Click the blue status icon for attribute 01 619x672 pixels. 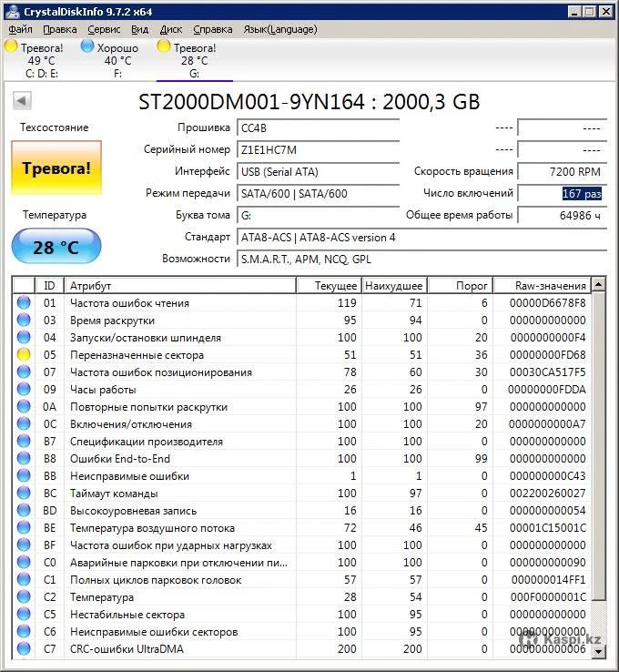pos(24,303)
